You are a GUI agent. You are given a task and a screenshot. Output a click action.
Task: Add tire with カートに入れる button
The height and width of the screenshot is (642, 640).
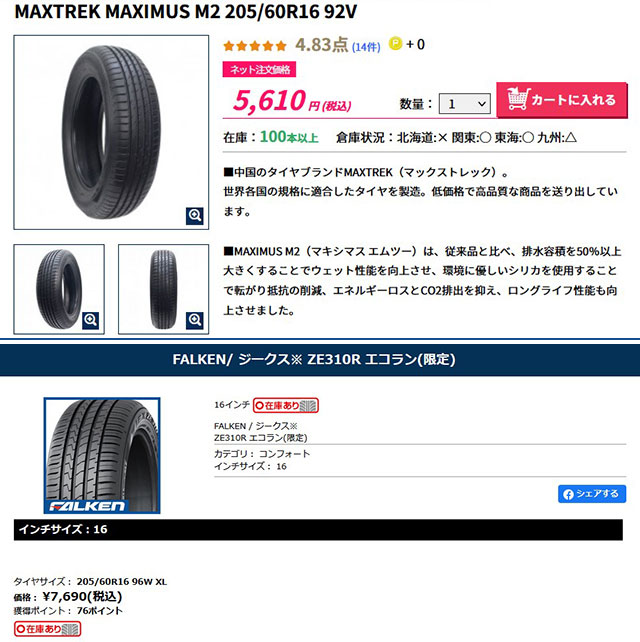(562, 100)
